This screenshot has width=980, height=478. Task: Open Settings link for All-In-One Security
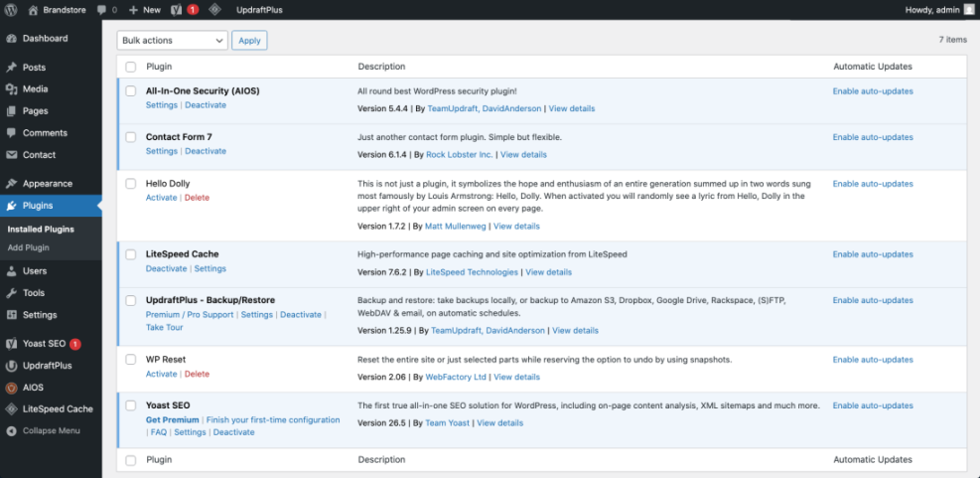tap(162, 105)
